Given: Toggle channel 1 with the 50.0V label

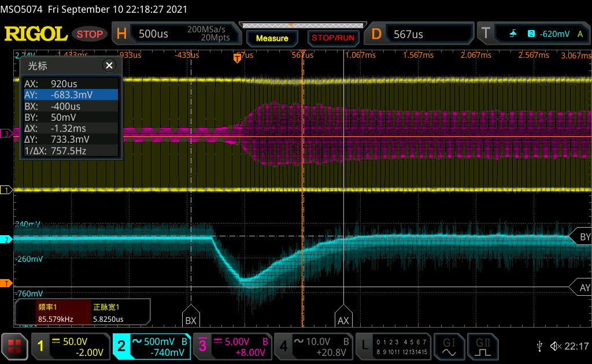Looking at the screenshot, I should (71, 346).
